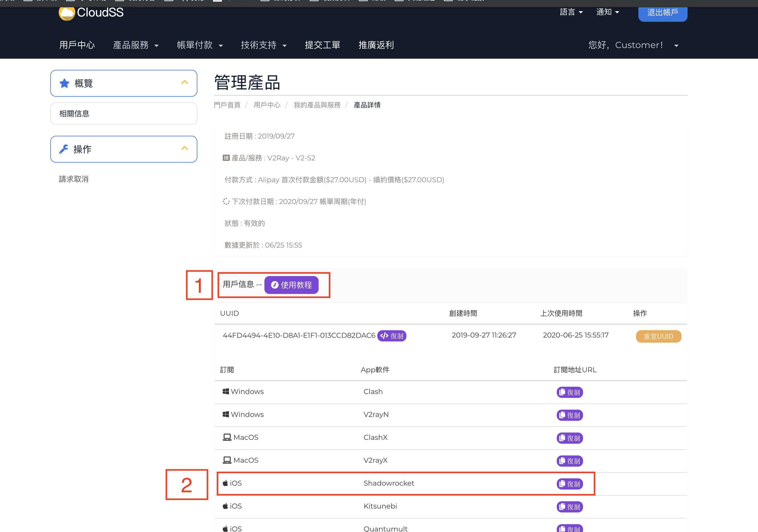This screenshot has height=532, width=758.
Task: Copy Windows Clash subscription URL
Action: tap(570, 392)
